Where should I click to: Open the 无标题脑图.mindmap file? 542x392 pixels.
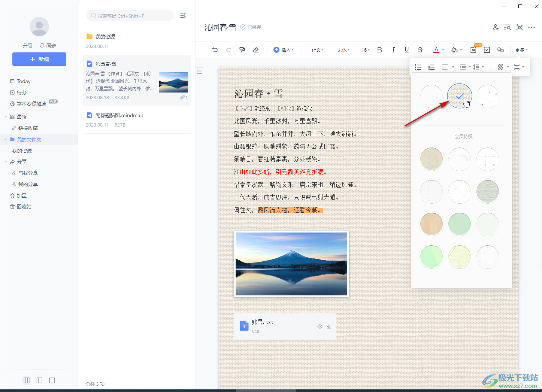[137, 120]
